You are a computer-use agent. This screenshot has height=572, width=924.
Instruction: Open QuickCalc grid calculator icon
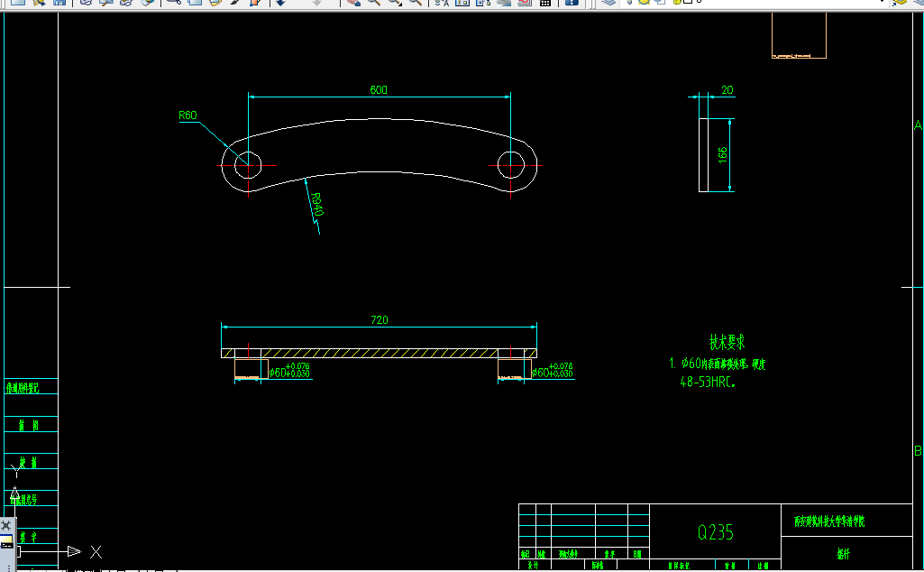(545, 3)
